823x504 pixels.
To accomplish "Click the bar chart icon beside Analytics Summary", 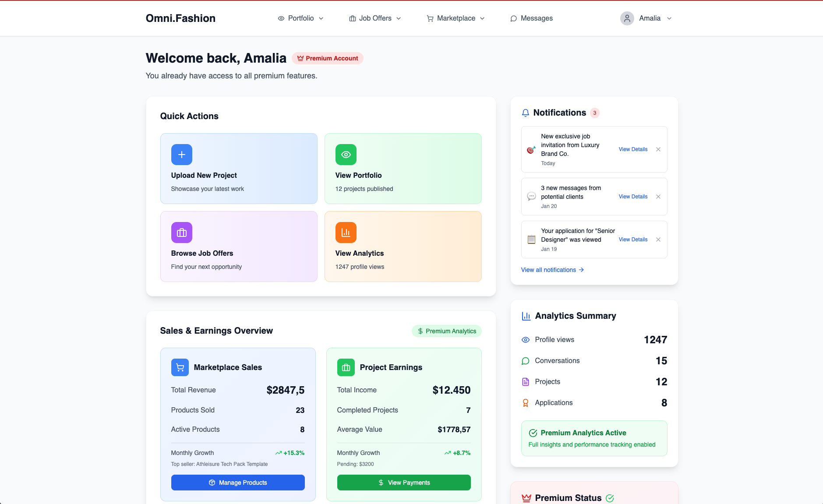I will tap(526, 316).
